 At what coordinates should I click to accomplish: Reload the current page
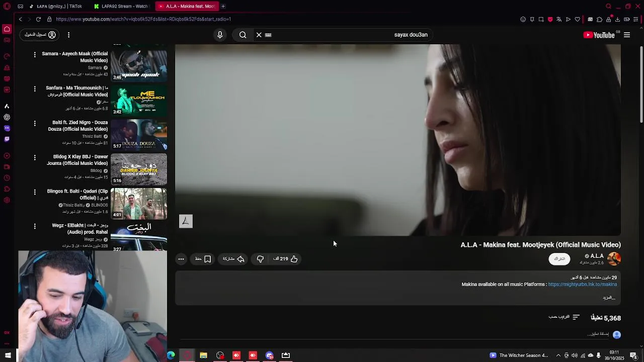coord(38,19)
